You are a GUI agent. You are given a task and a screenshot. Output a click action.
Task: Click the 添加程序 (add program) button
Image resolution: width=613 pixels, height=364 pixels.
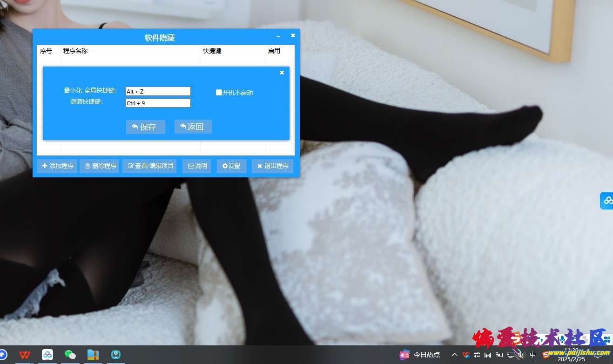57,166
